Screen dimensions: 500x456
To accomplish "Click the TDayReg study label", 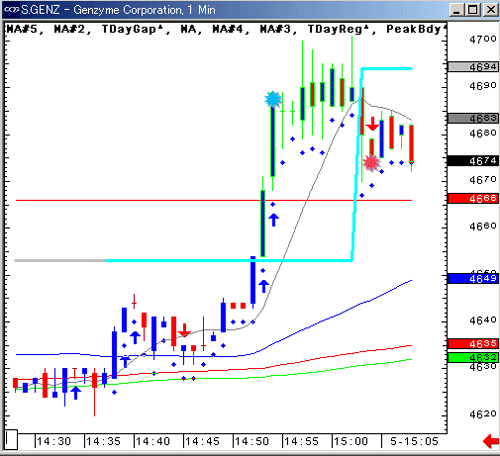I will pyautogui.click(x=338, y=29).
